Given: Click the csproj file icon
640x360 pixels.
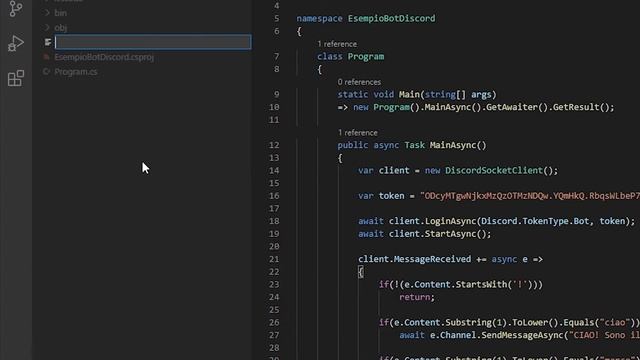Looking at the screenshot, I should click(47, 57).
